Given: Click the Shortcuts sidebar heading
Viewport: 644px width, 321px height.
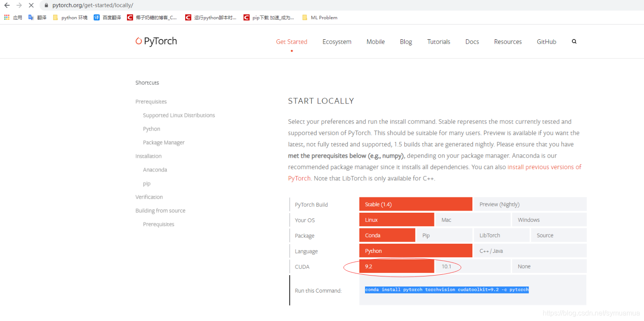Looking at the screenshot, I should pyautogui.click(x=147, y=83).
